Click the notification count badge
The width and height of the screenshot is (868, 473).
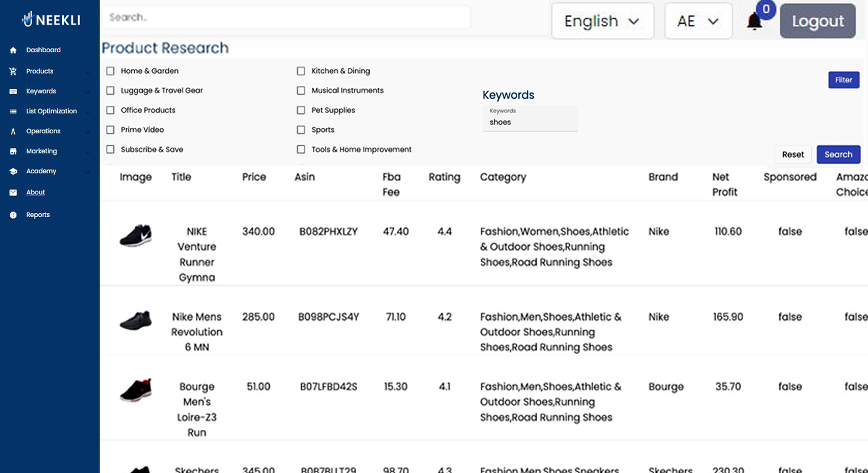(x=766, y=9)
